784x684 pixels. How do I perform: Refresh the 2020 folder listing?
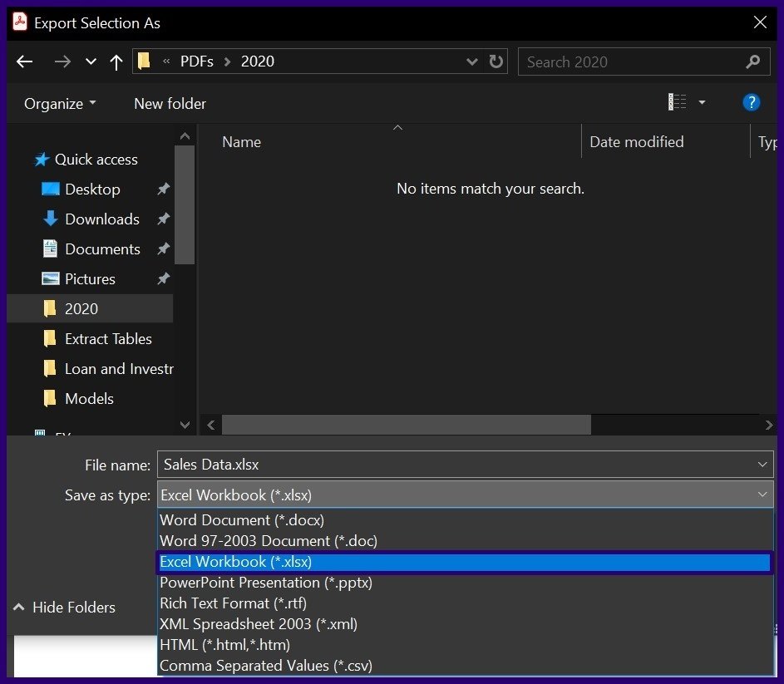tap(496, 62)
